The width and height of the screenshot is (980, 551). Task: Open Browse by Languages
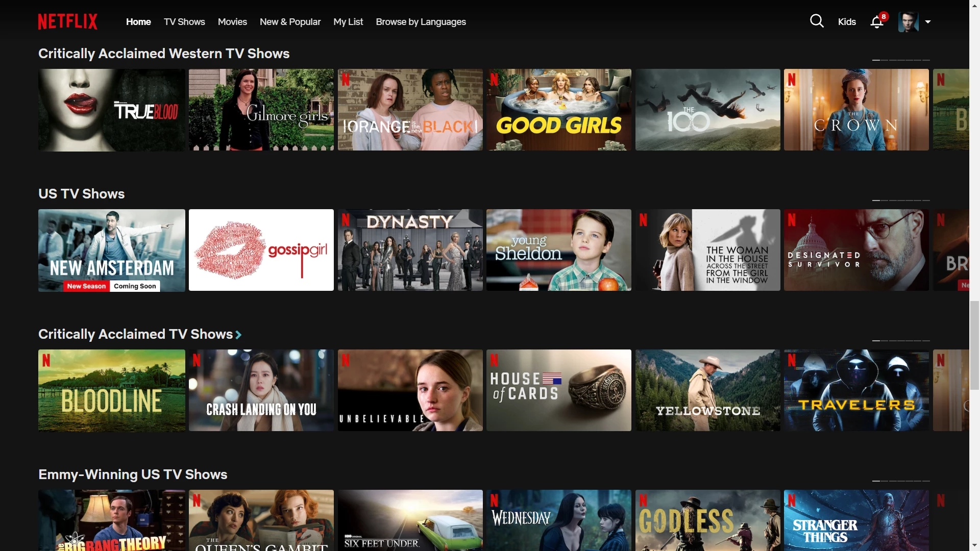[421, 22]
